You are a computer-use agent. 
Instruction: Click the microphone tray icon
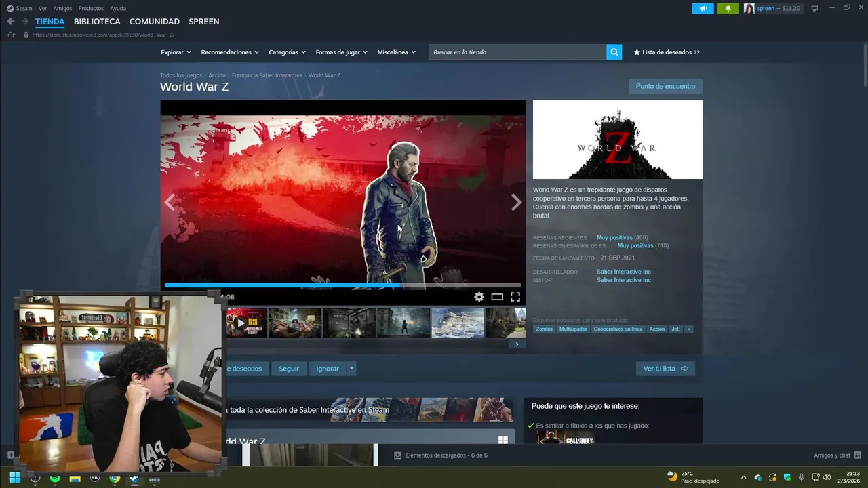802,478
